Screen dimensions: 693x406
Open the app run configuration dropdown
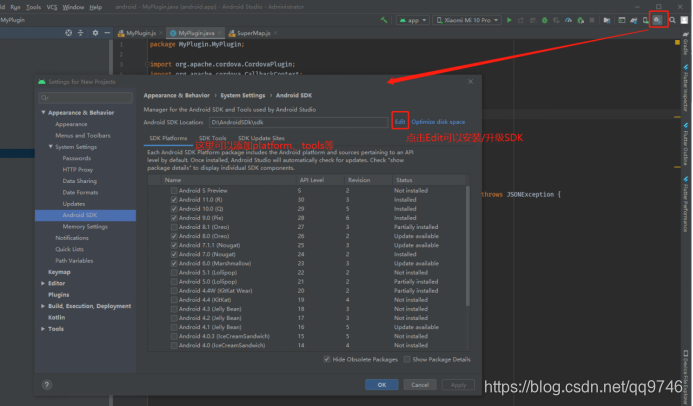click(x=413, y=20)
